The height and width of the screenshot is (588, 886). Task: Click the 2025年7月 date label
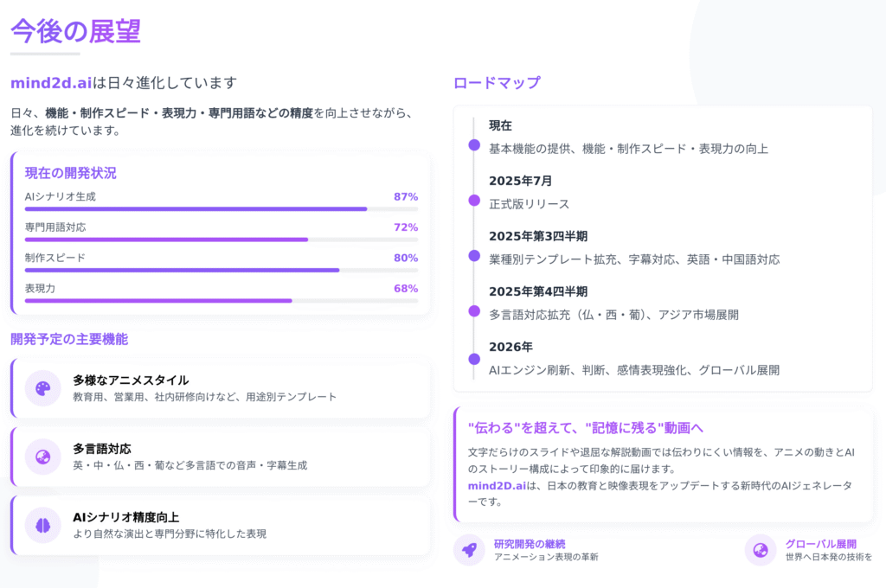click(x=520, y=181)
